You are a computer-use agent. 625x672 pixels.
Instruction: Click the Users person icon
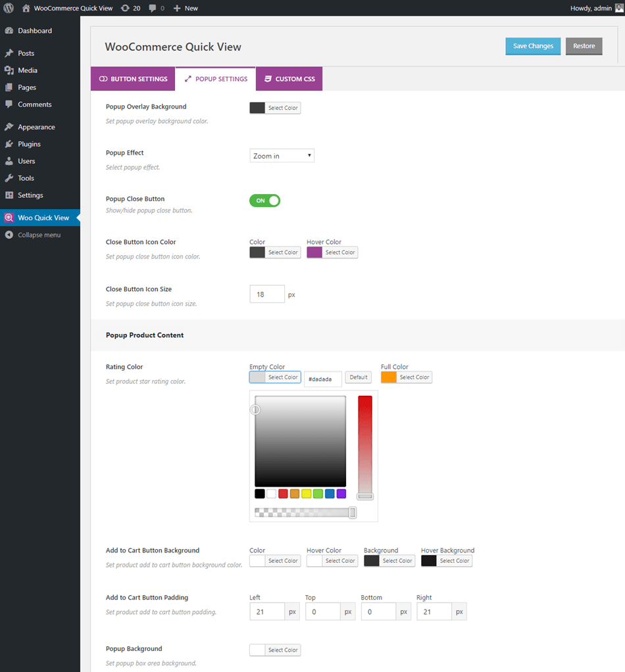click(9, 161)
